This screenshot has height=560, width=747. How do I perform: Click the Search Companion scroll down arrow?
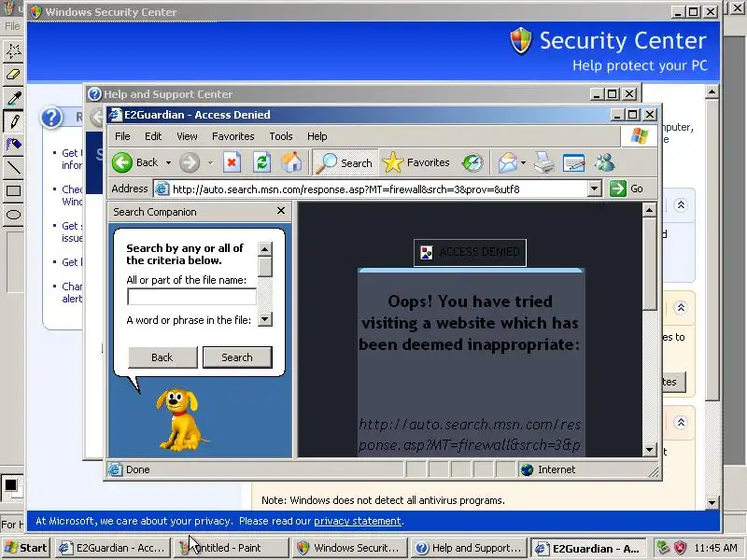265,319
